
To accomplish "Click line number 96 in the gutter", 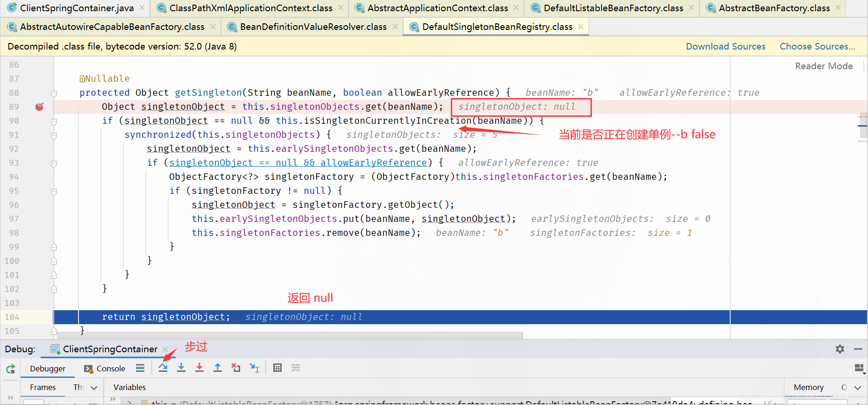I will (x=14, y=205).
